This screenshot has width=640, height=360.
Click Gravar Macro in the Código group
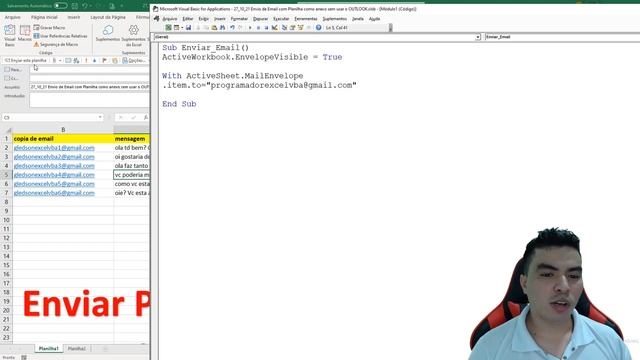pos(49,28)
